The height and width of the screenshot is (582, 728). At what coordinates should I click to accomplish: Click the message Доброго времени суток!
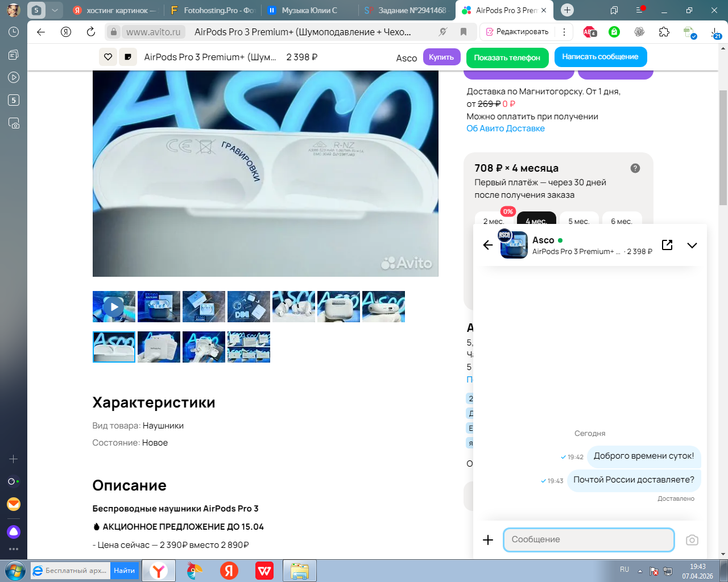[x=644, y=456]
